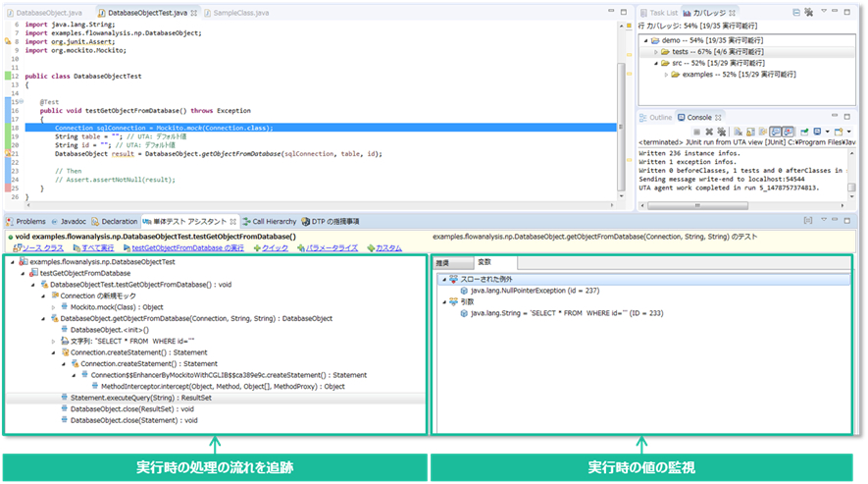Open the Call Hierarchy view tab

[270, 221]
